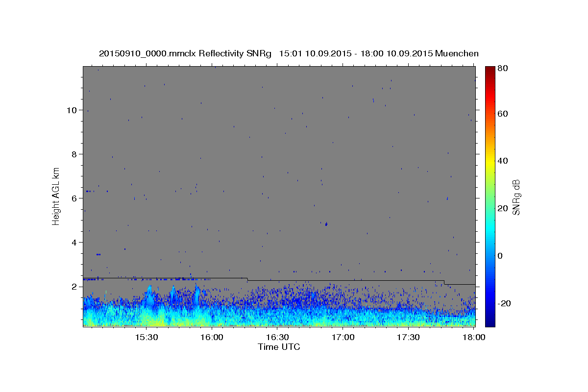Viewport: 588px width, 392px height.
Task: Click the height tick label 4
Action: point(74,243)
